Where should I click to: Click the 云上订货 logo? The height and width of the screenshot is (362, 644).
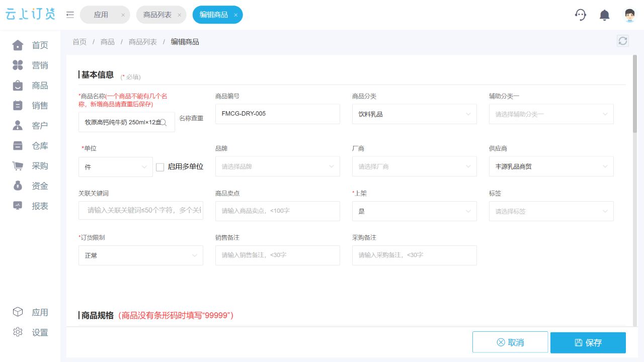pos(30,15)
